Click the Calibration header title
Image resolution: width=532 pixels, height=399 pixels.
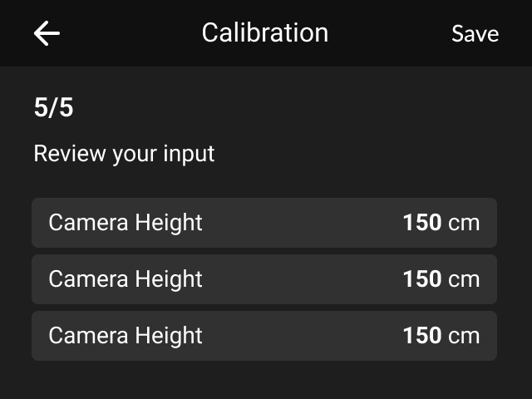(x=265, y=33)
